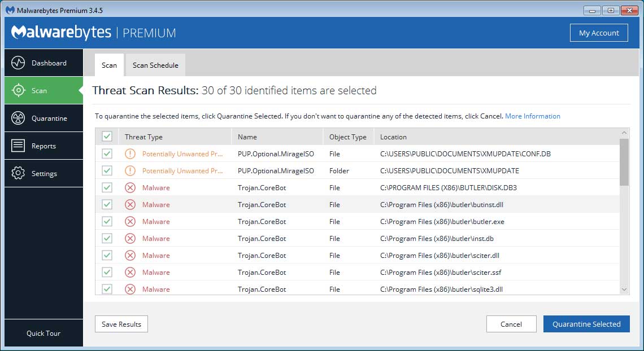Open My Account in the header
The image size is (644, 351).
[x=599, y=33]
